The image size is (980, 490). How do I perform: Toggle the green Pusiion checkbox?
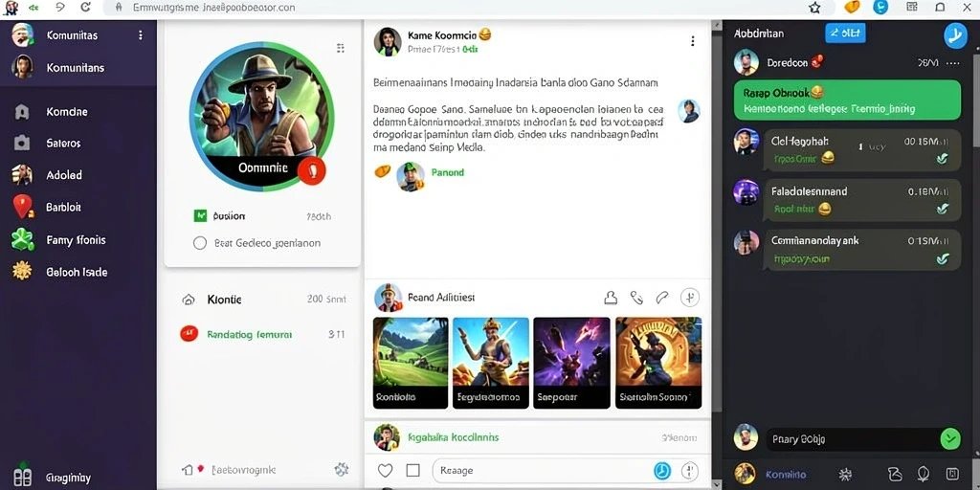pyautogui.click(x=200, y=216)
